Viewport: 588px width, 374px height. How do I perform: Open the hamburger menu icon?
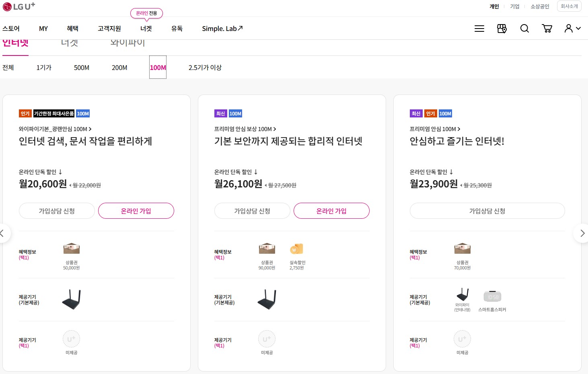(479, 29)
